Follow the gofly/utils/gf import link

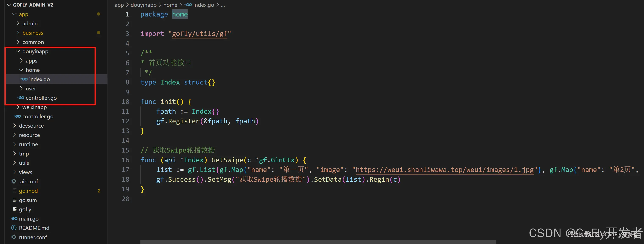[x=199, y=34]
